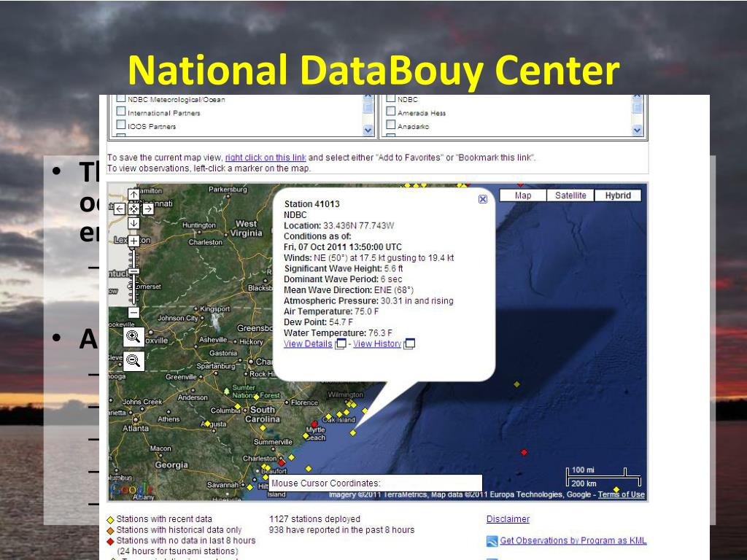Viewport: 747px width, 560px height.
Task: Pan the map right with the right arrow
Action: click(148, 209)
